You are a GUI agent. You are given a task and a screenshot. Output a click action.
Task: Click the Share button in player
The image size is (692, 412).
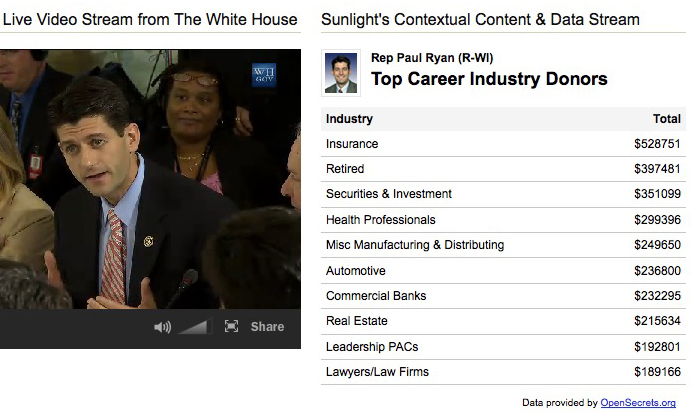coord(267,326)
